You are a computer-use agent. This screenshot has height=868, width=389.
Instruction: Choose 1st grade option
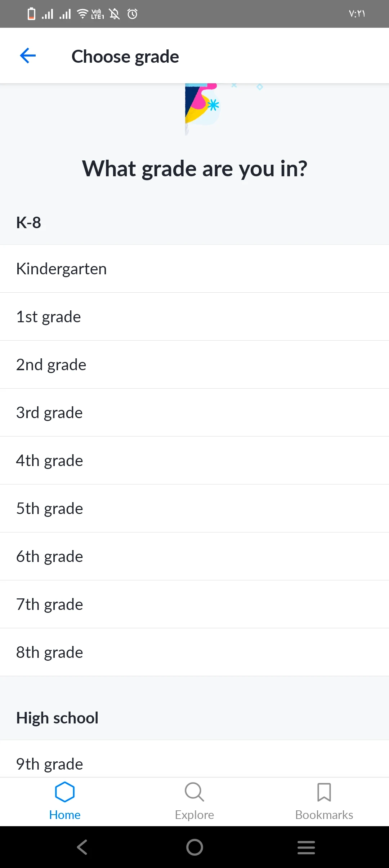click(194, 316)
